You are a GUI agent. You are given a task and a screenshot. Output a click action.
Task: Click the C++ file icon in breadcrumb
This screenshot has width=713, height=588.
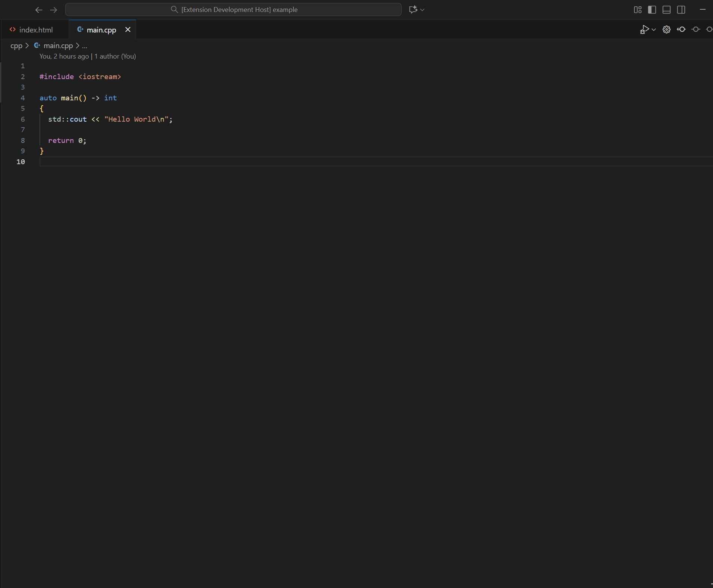point(37,45)
